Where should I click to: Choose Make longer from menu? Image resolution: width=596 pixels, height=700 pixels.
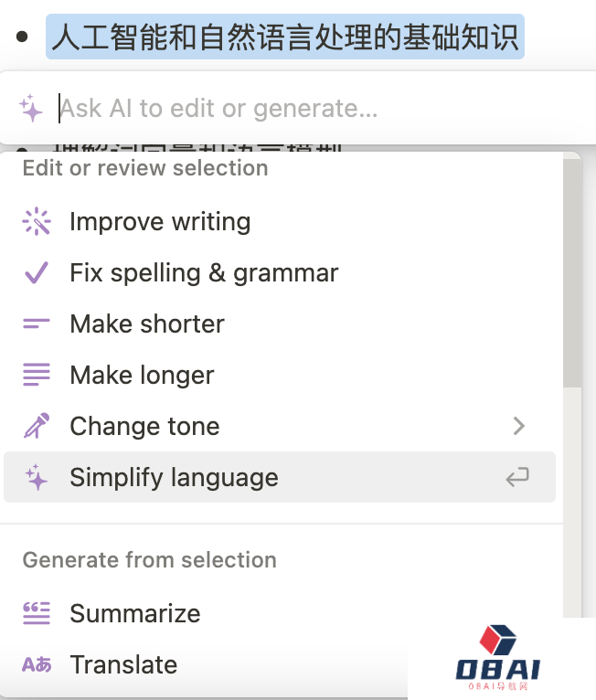pyautogui.click(x=142, y=376)
